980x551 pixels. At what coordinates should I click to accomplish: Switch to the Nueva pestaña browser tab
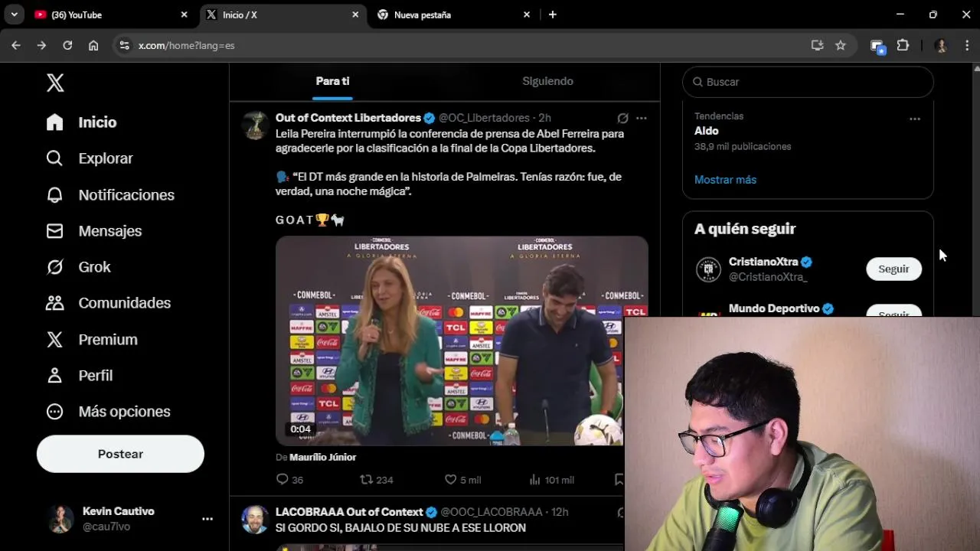click(454, 15)
